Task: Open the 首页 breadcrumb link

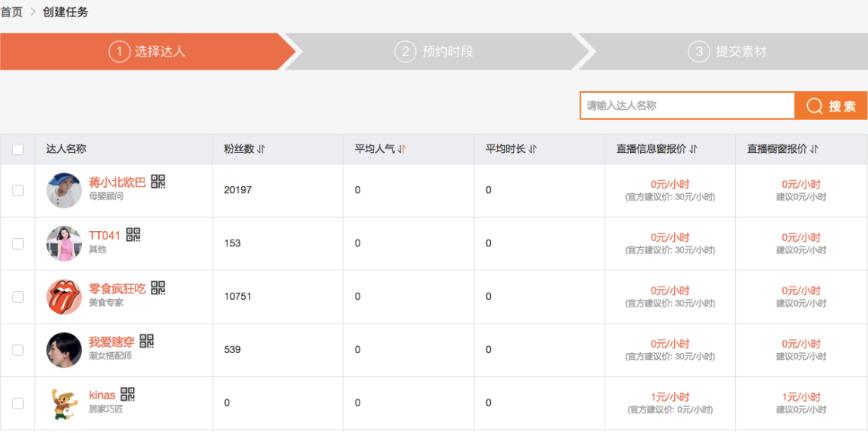Action: (x=12, y=12)
